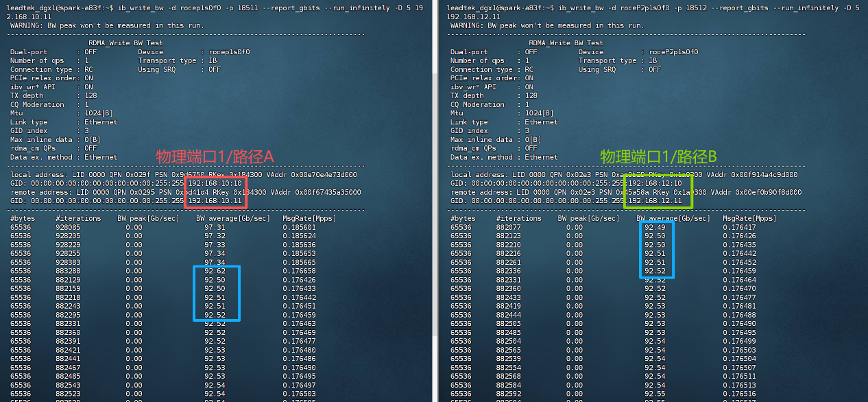
Task: Click MsgRate value 0.176464
Action: pos(740,280)
